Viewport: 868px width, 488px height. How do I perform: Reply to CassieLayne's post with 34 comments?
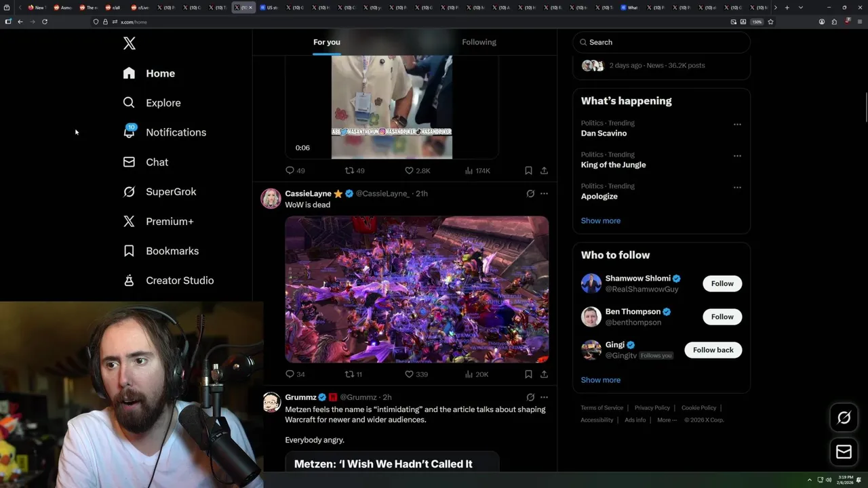295,374
